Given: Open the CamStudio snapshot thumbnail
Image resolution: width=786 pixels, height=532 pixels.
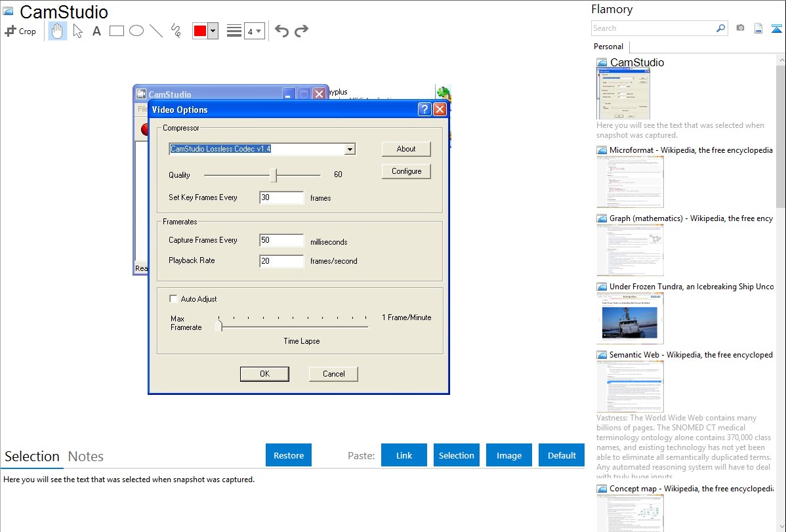Looking at the screenshot, I should pos(623,94).
